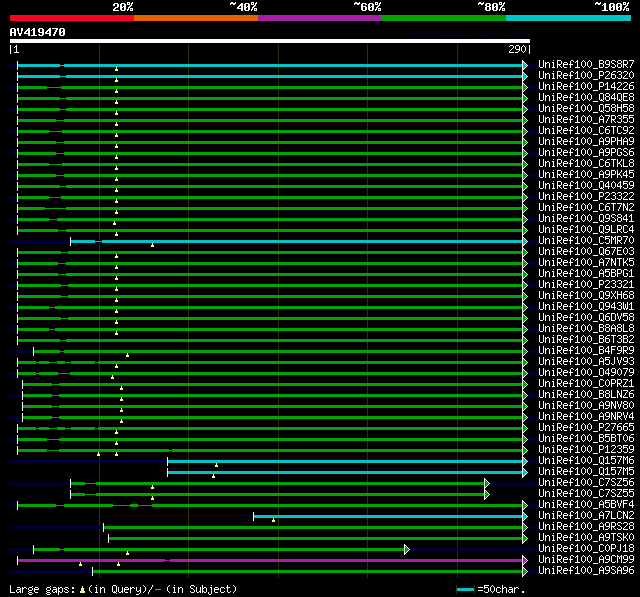
Task: Select the UniRef100_A5JV93 label
Action: (x=586, y=362)
